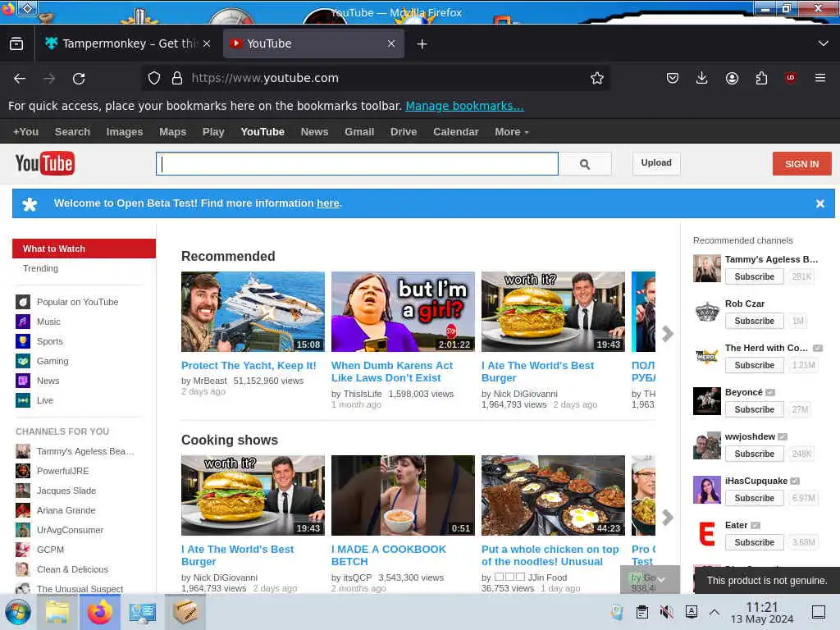This screenshot has width=840, height=630.
Task: Click the Manage bookmarks link
Action: tap(464, 106)
